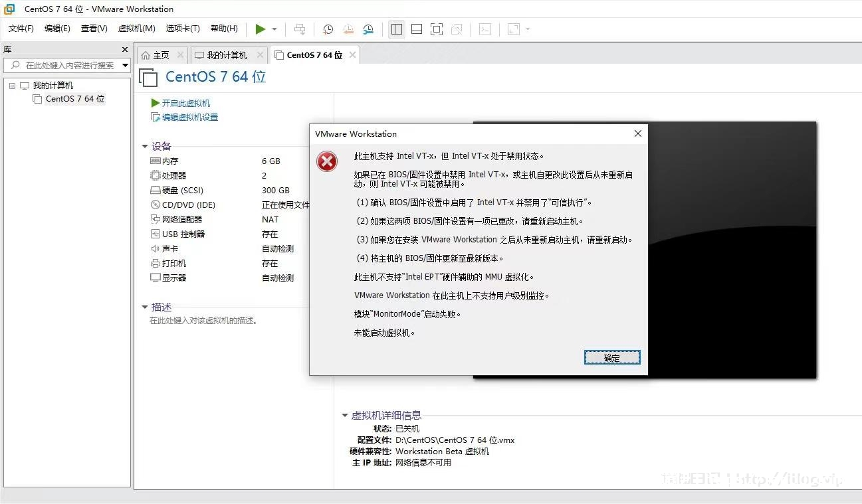The height and width of the screenshot is (504, 862).
Task: Open the stretch display dropdown arrow
Action: click(x=528, y=29)
